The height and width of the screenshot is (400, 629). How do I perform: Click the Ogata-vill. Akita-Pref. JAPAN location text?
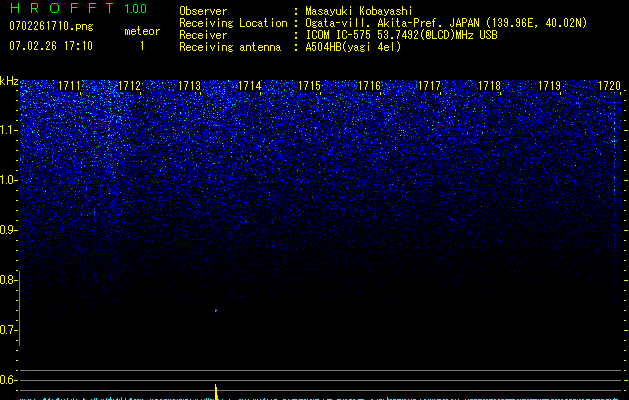[446, 23]
